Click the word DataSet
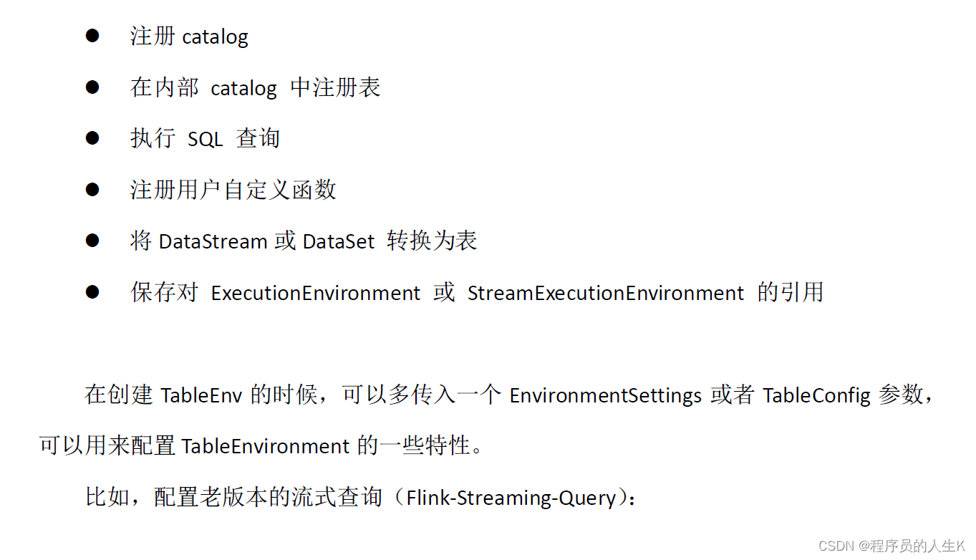976x560 pixels. 338,242
